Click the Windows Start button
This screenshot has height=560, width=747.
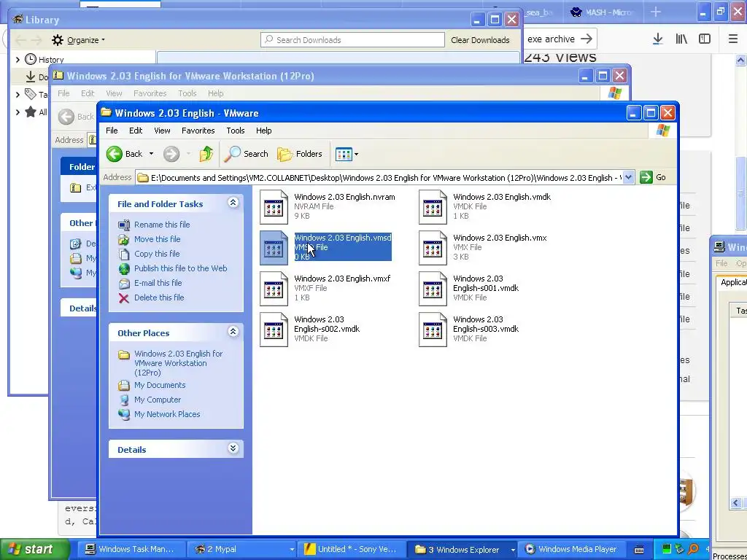[34, 549]
